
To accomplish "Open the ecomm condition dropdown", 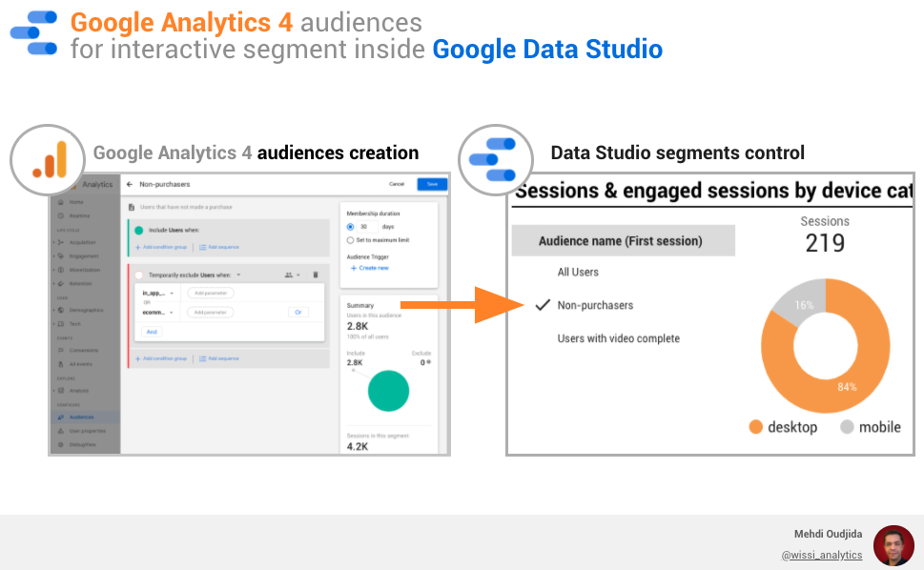I will (x=172, y=313).
